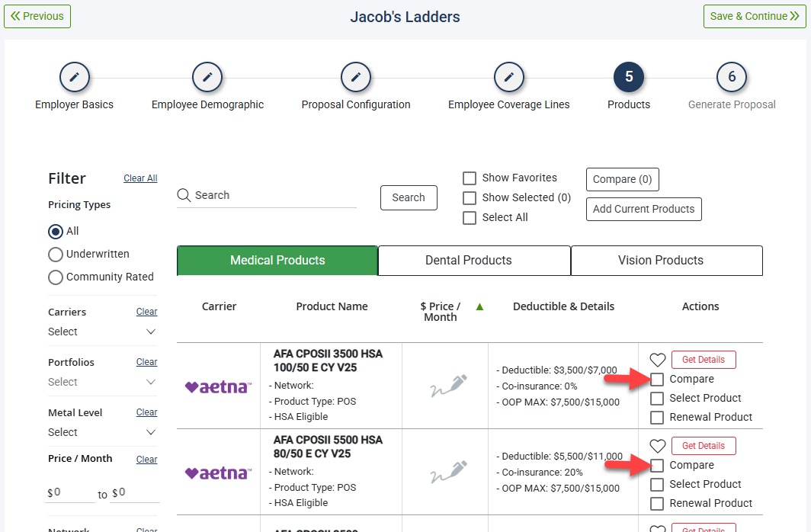Check Compare for AFA CPOSII 3500 HSA
Screen dimensions: 811x532
click(657, 380)
